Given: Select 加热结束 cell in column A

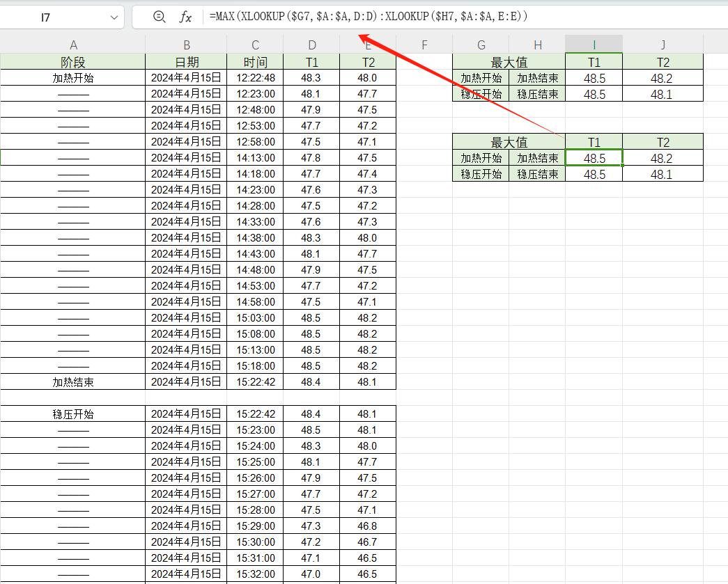Looking at the screenshot, I should tap(73, 381).
